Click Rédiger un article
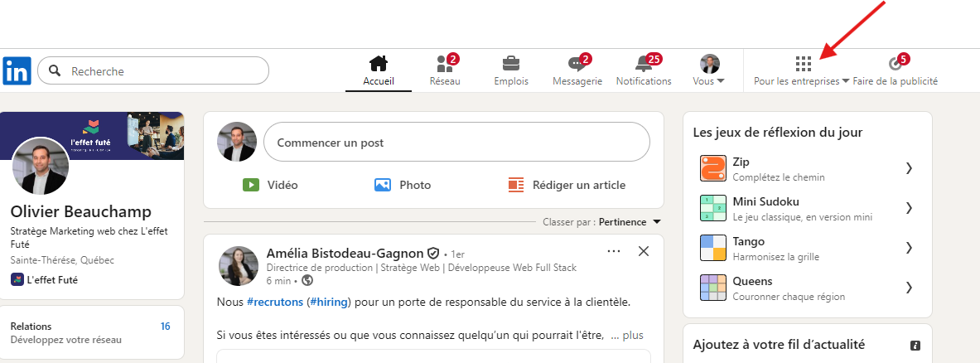980x363 pixels. click(567, 185)
